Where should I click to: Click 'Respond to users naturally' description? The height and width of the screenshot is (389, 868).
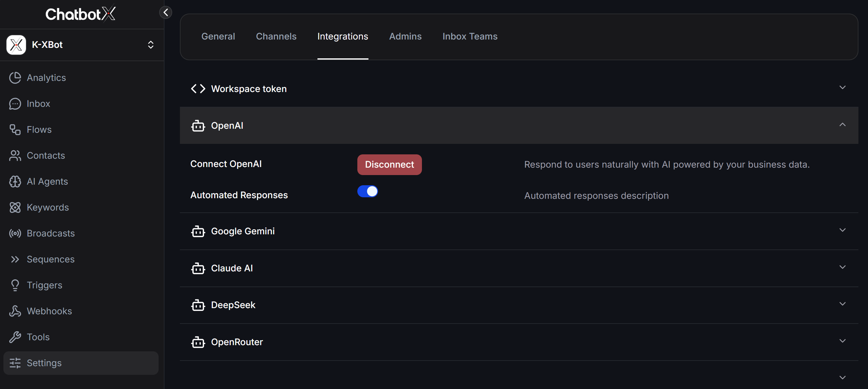[666, 165]
